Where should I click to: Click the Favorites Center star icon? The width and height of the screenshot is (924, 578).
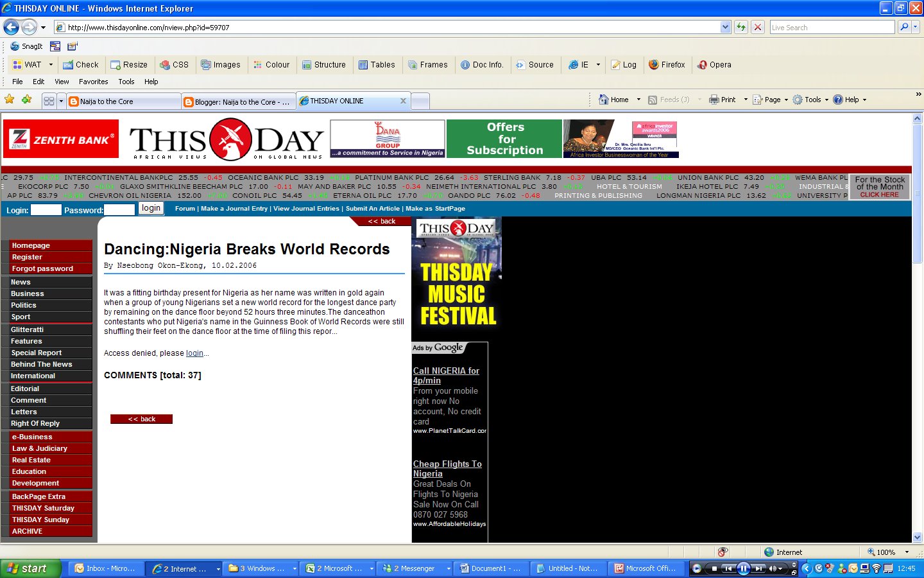(x=9, y=100)
